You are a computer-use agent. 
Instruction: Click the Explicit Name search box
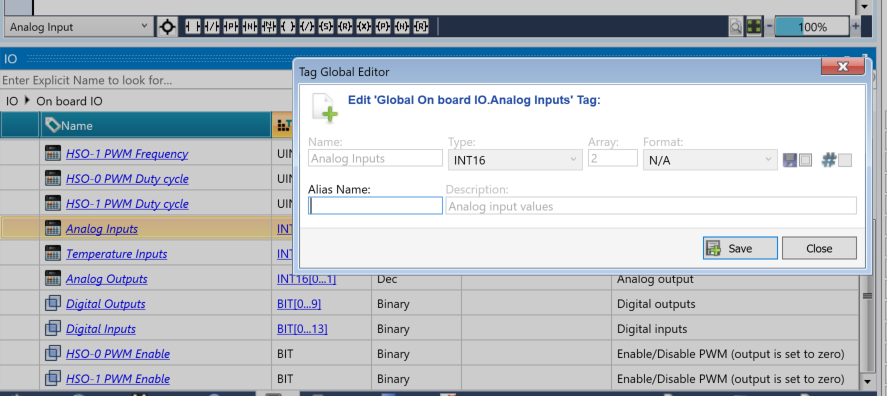point(147,80)
